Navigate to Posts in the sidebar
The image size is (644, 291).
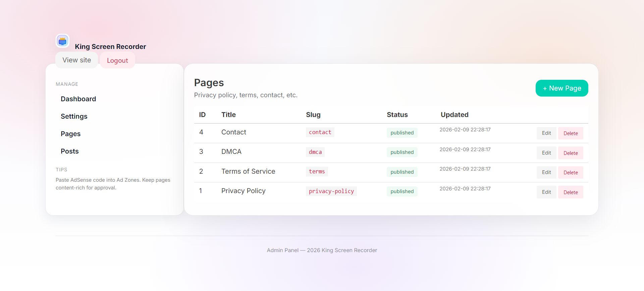click(69, 151)
